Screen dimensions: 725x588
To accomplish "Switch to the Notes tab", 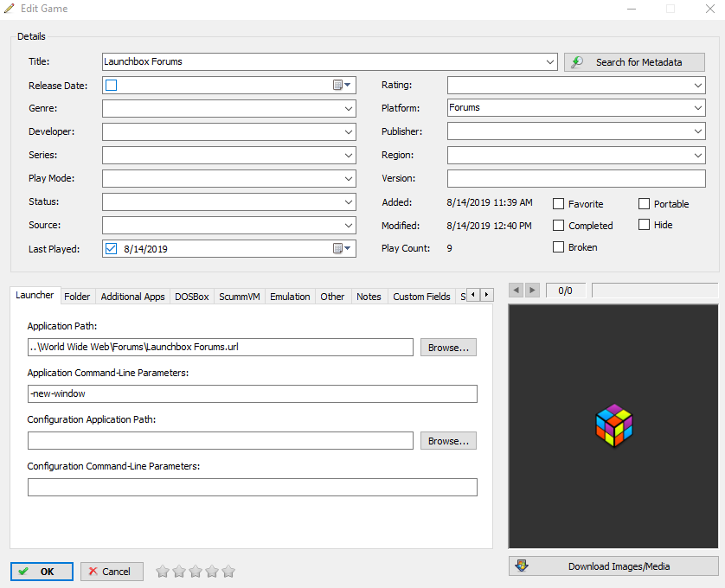I will coord(369,297).
